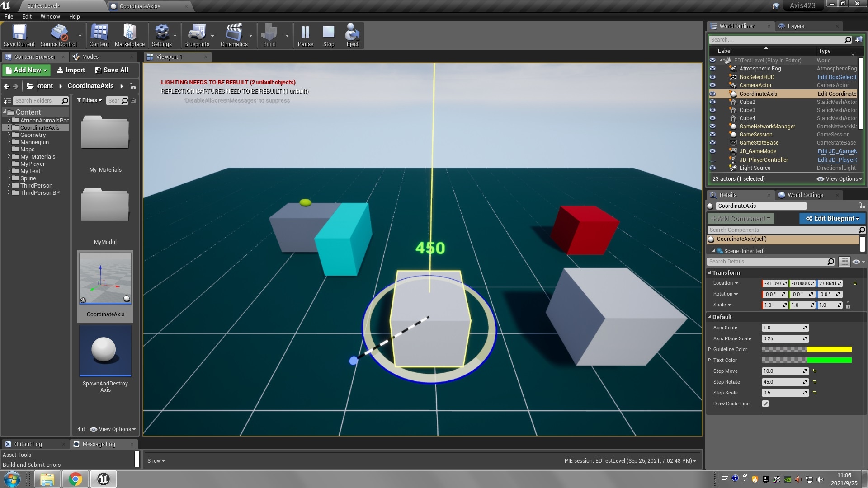Open the Window menu
The image size is (868, 488).
click(x=50, y=16)
